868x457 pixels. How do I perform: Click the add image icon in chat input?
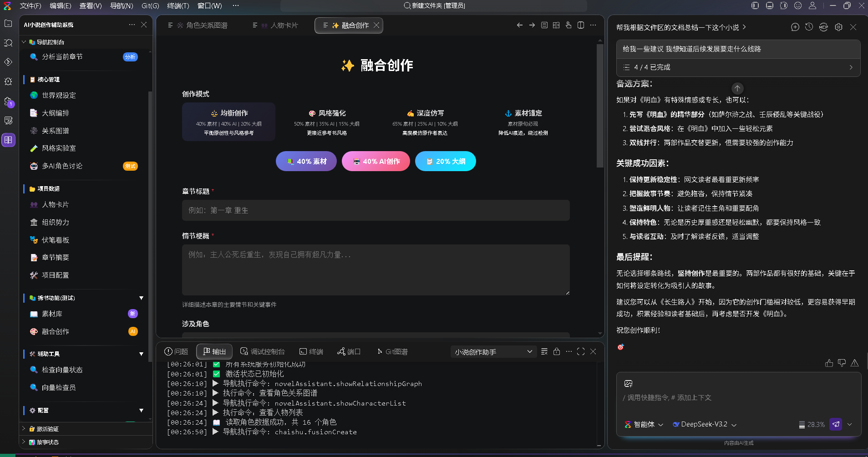point(629,383)
